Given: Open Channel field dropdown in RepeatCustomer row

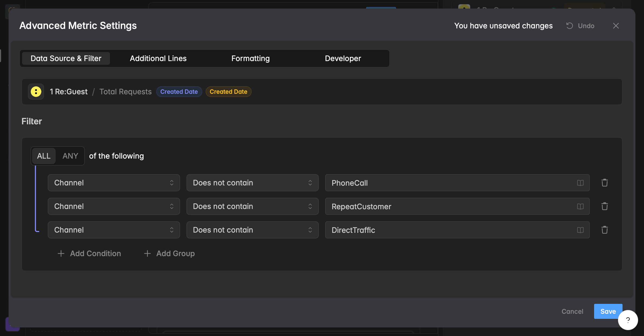Looking at the screenshot, I should 114,206.
